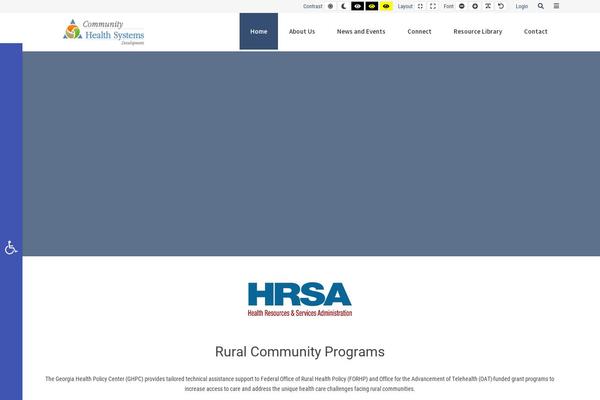Switch to black-and-white high contrast eye

pos(357,6)
